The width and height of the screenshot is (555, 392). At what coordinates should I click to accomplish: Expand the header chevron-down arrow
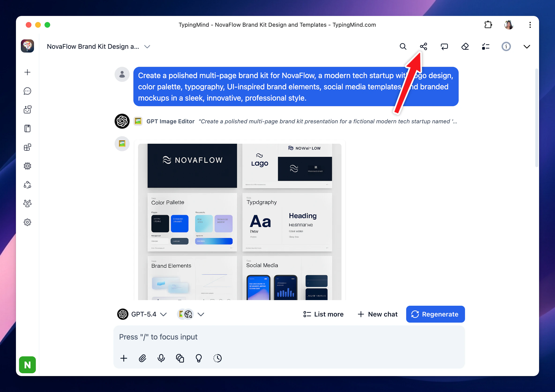coord(526,47)
